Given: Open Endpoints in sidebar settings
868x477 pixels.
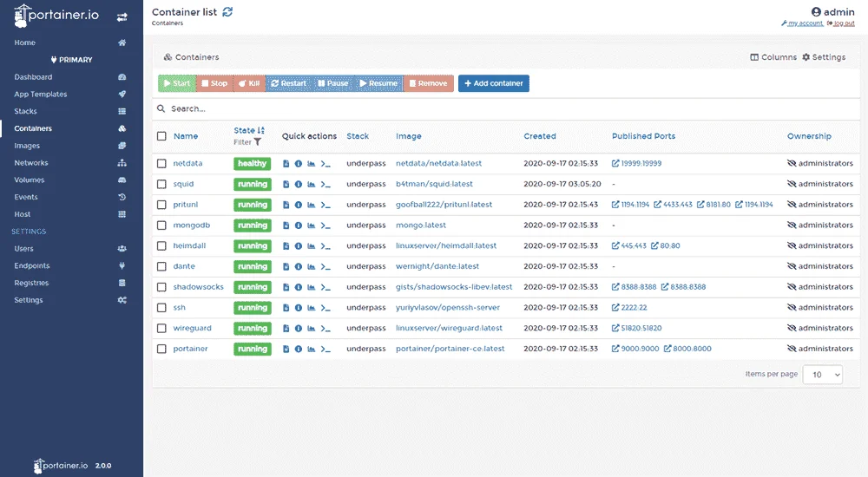Looking at the screenshot, I should click(x=32, y=265).
